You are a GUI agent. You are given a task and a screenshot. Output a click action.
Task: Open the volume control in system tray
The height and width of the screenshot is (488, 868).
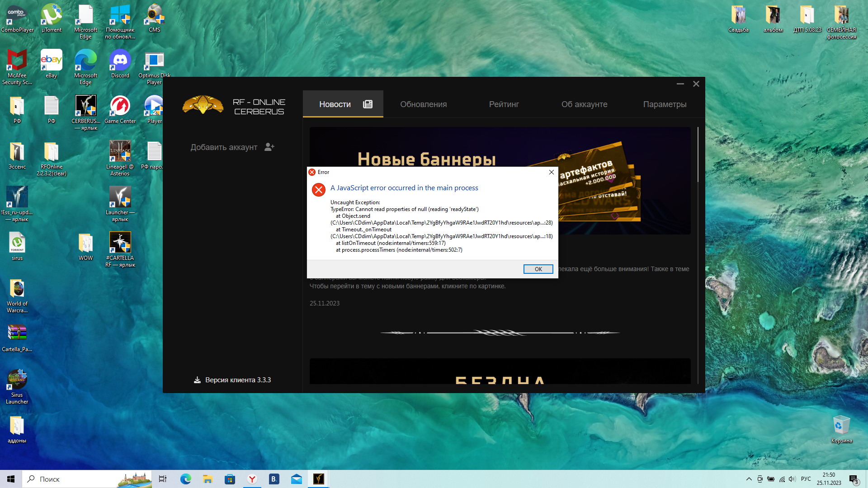[792, 479]
